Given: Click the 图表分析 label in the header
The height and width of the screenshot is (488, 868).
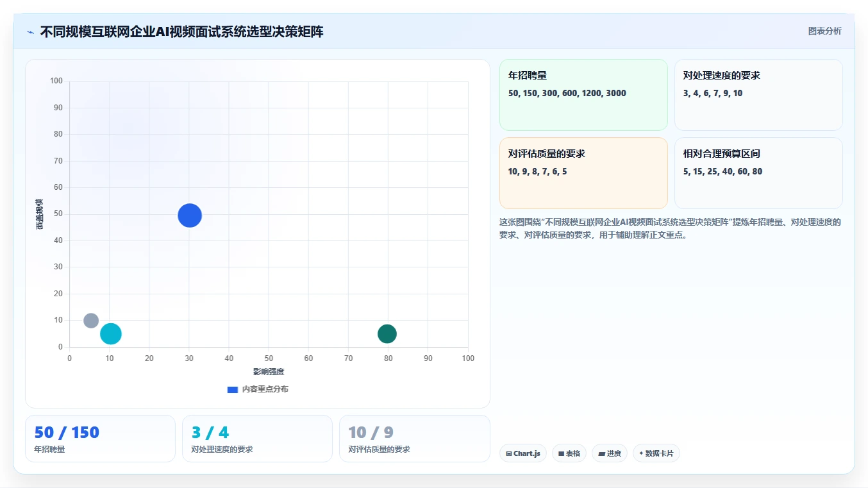Looking at the screenshot, I should tap(824, 31).
